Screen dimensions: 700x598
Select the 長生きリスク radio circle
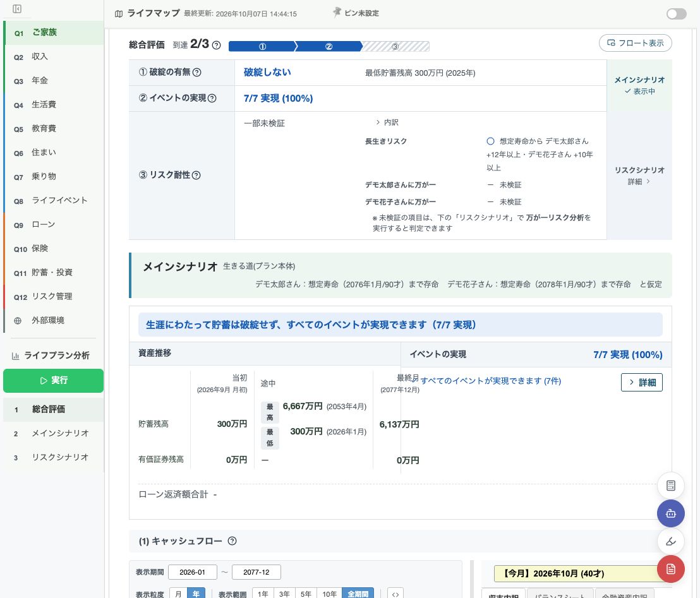point(490,141)
